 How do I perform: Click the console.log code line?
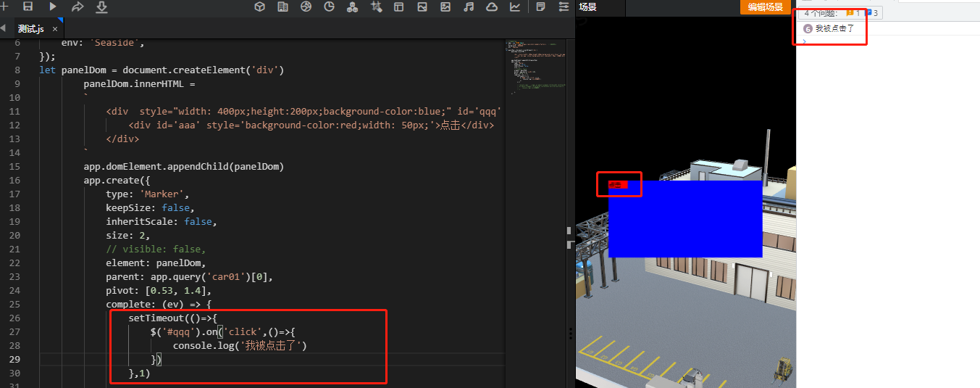point(240,346)
